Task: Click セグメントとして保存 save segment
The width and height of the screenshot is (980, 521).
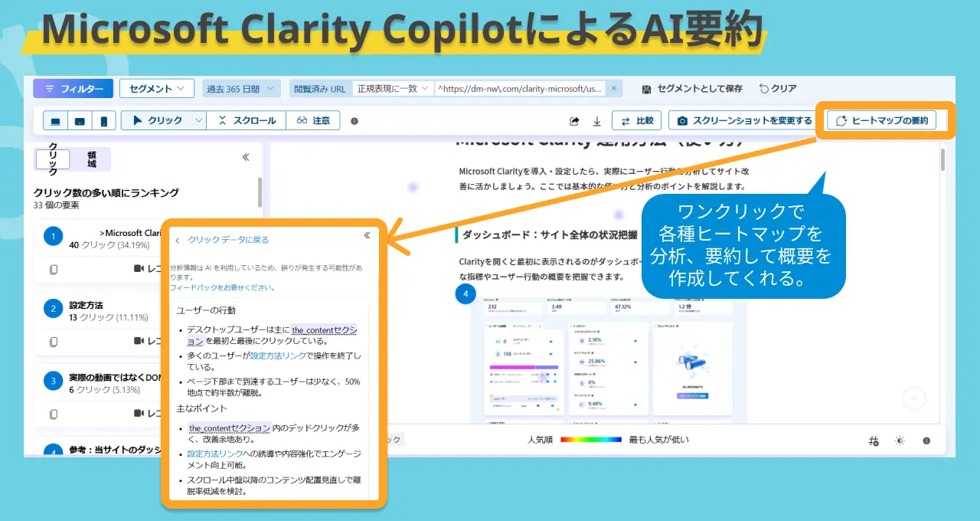Action: (692, 89)
